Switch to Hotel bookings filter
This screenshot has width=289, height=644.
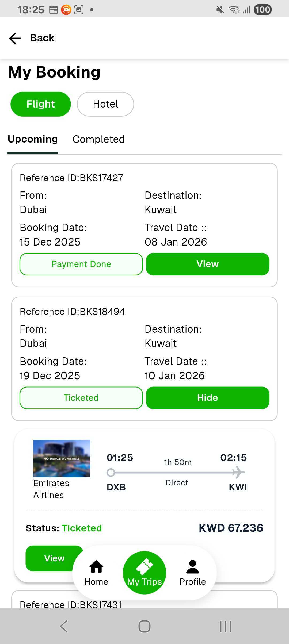(105, 104)
